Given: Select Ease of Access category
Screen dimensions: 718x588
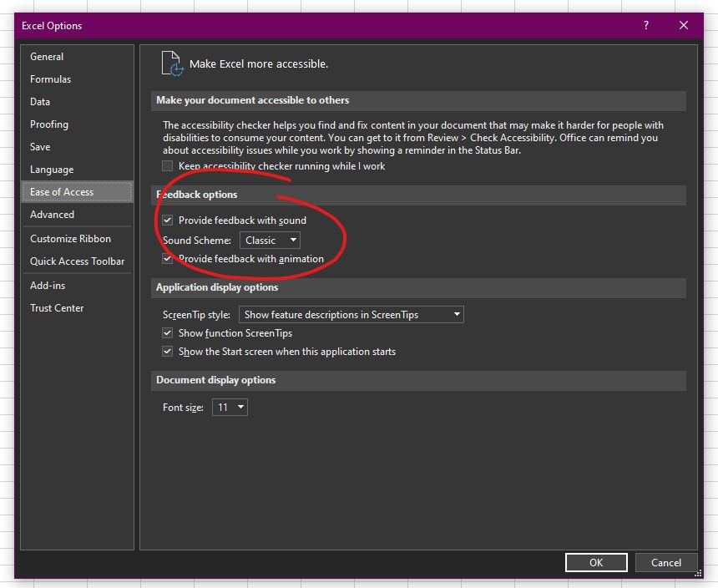Looking at the screenshot, I should click(77, 192).
